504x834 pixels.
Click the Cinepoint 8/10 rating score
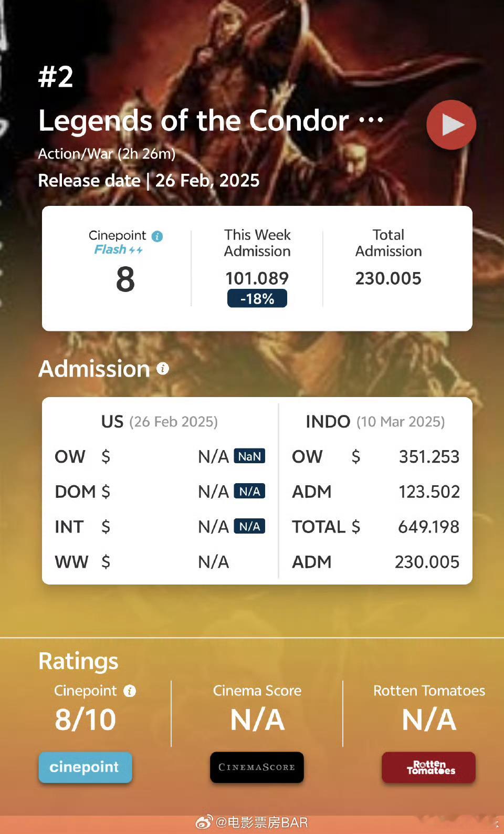tap(86, 720)
